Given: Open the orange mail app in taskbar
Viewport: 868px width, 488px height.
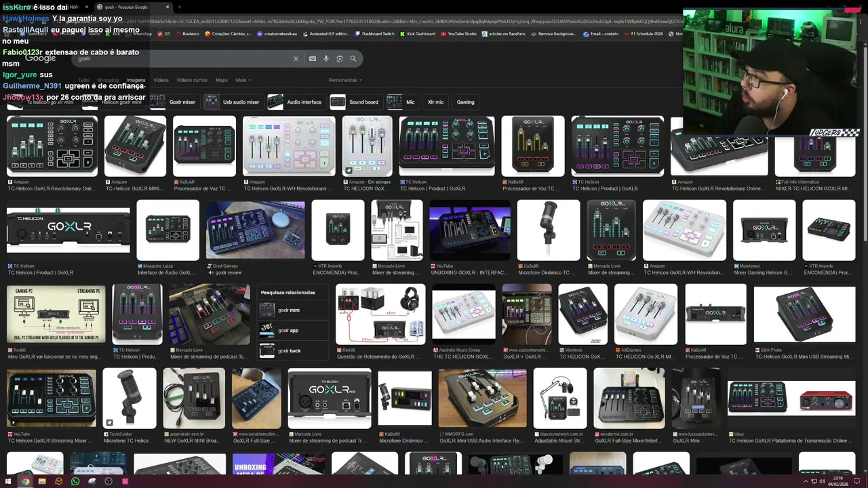Looking at the screenshot, I should pos(58,481).
